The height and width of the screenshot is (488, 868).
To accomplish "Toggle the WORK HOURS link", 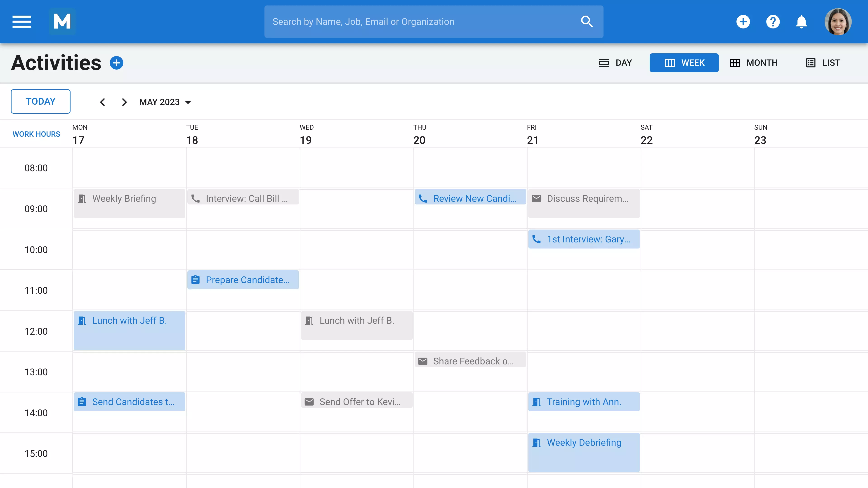I will pyautogui.click(x=36, y=134).
